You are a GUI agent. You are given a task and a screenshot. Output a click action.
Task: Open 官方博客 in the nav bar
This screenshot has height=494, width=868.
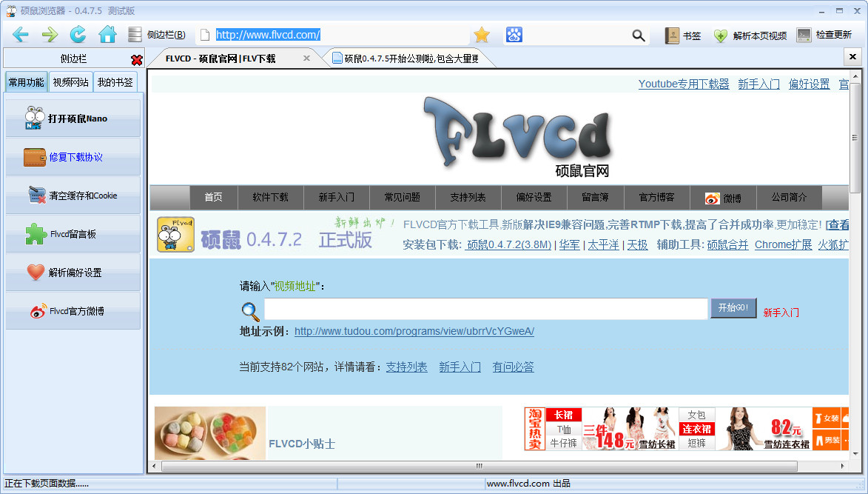point(657,197)
